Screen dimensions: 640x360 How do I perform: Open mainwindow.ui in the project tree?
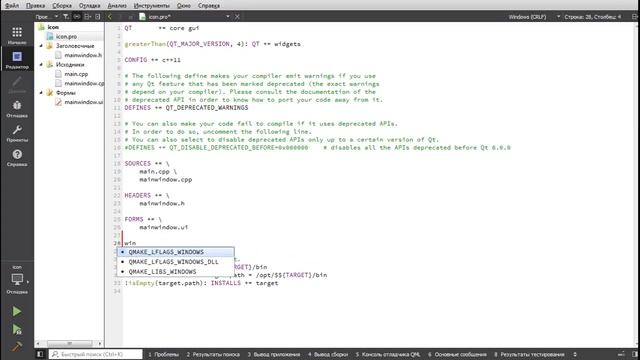[x=84, y=102]
